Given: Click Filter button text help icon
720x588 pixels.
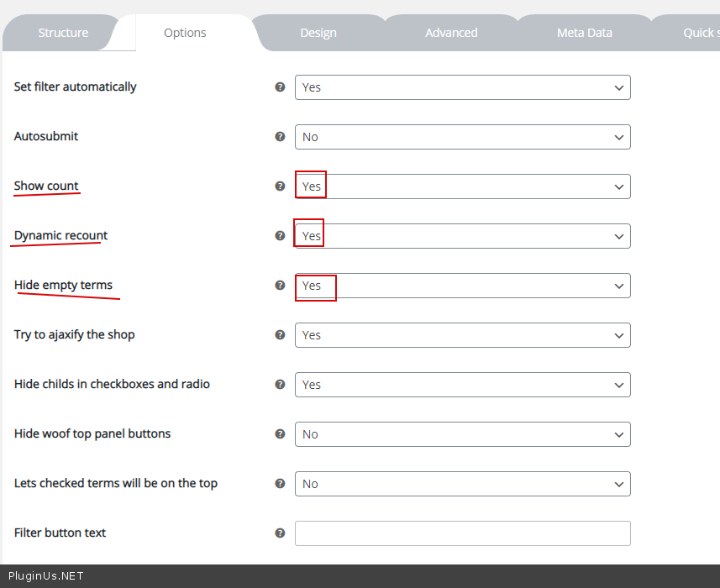Looking at the screenshot, I should click(280, 533).
